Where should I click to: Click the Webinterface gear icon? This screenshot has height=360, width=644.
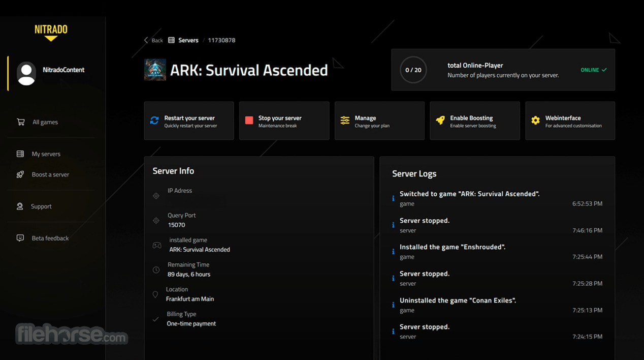(x=535, y=121)
